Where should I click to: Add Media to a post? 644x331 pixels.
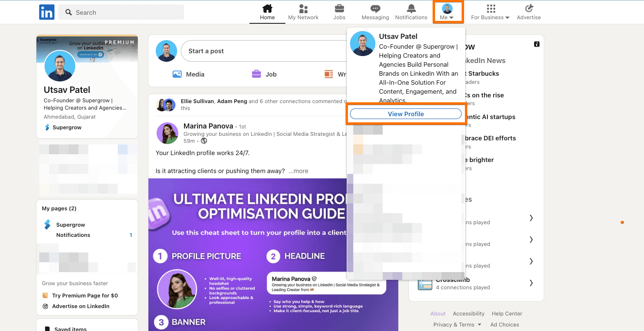(x=188, y=74)
